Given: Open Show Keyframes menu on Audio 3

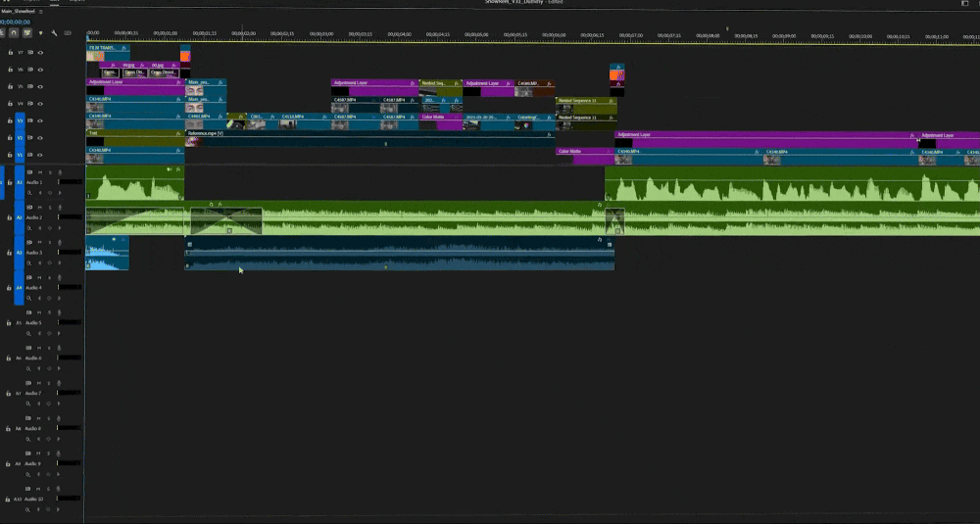Looking at the screenshot, I should tap(28, 262).
